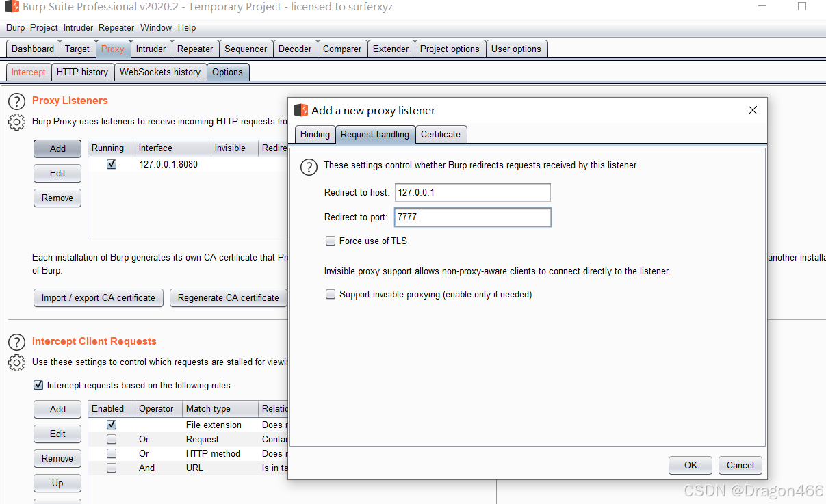Click the Redirect to host field

tap(472, 193)
